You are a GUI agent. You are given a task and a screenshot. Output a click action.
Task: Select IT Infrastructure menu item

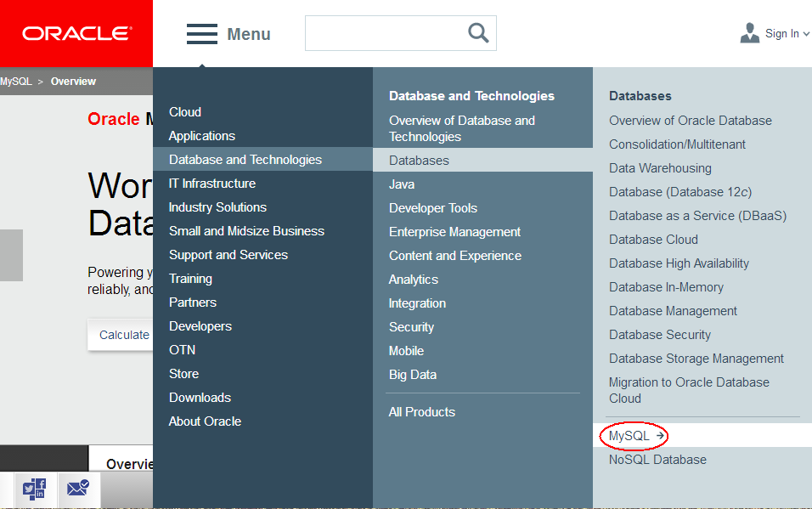212,184
